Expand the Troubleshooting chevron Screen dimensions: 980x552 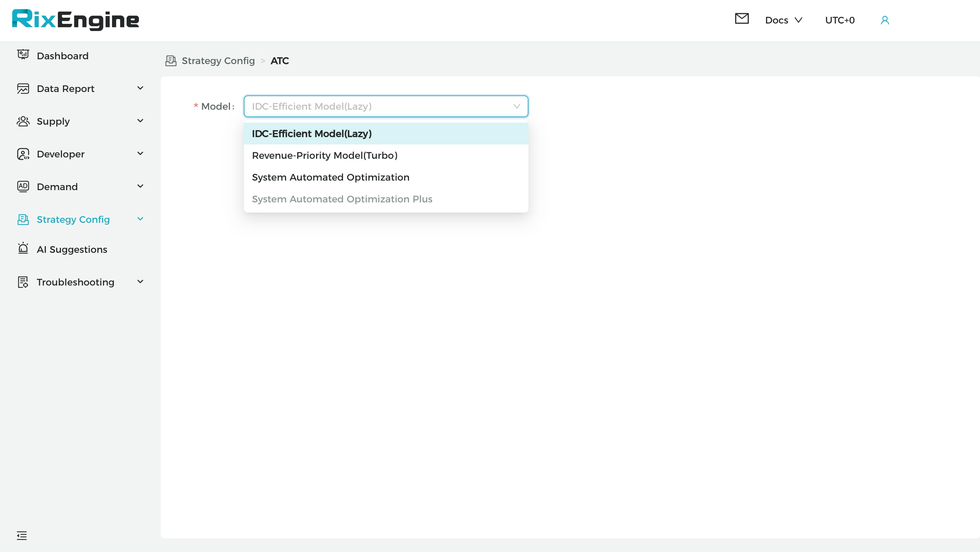click(x=140, y=282)
